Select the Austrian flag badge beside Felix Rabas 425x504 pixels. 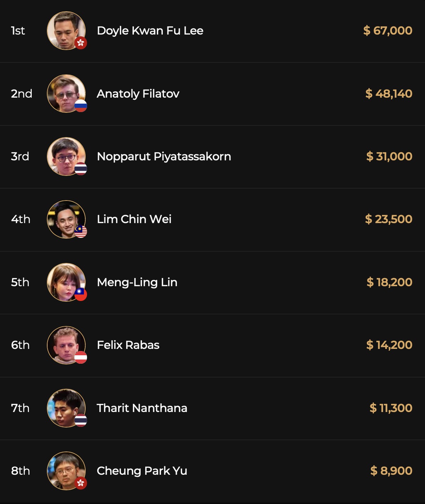[x=81, y=357]
